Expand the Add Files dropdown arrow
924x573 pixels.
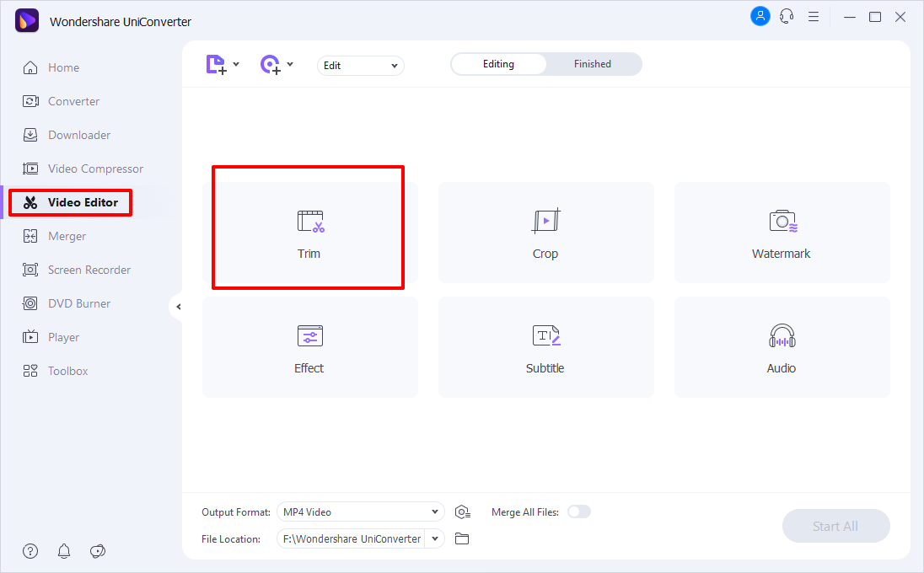(236, 64)
